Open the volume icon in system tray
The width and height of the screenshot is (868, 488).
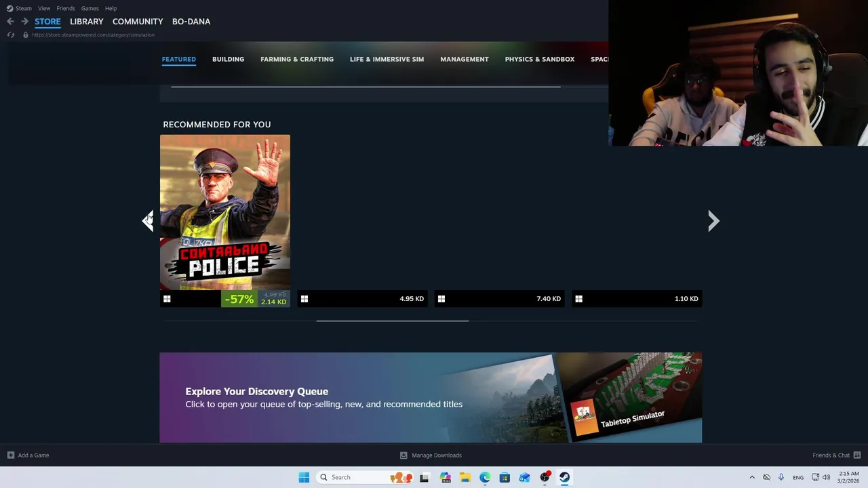pyautogui.click(x=826, y=477)
